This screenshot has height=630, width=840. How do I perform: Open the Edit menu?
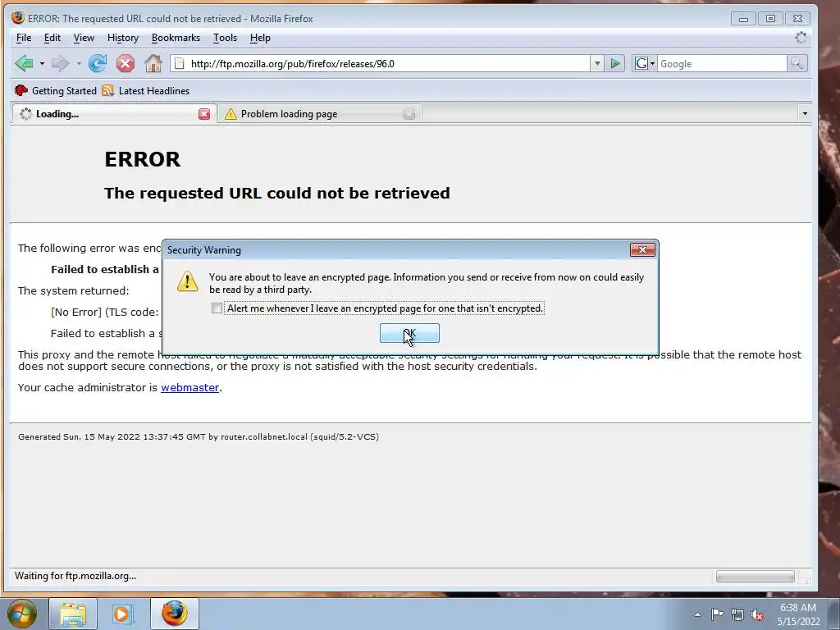coord(52,38)
